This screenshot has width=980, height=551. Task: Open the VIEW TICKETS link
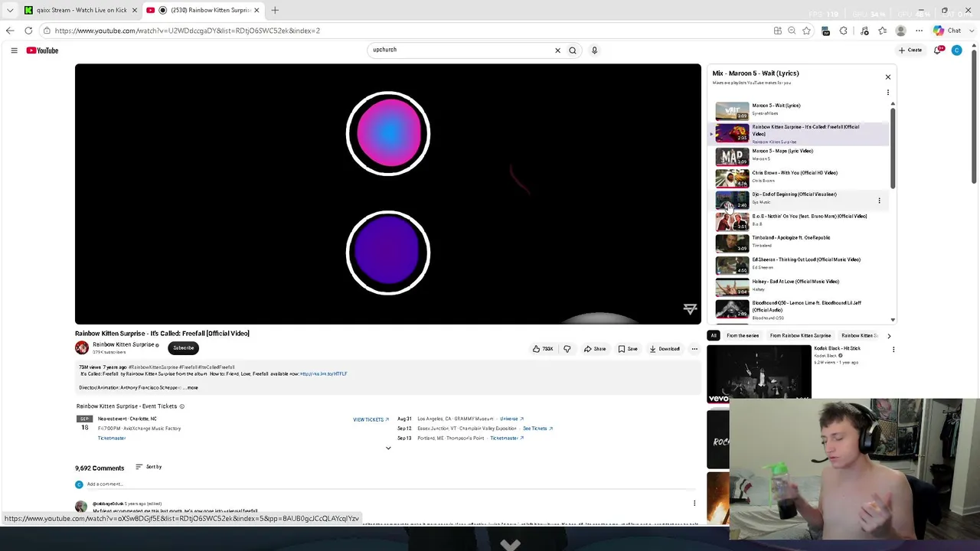371,419
